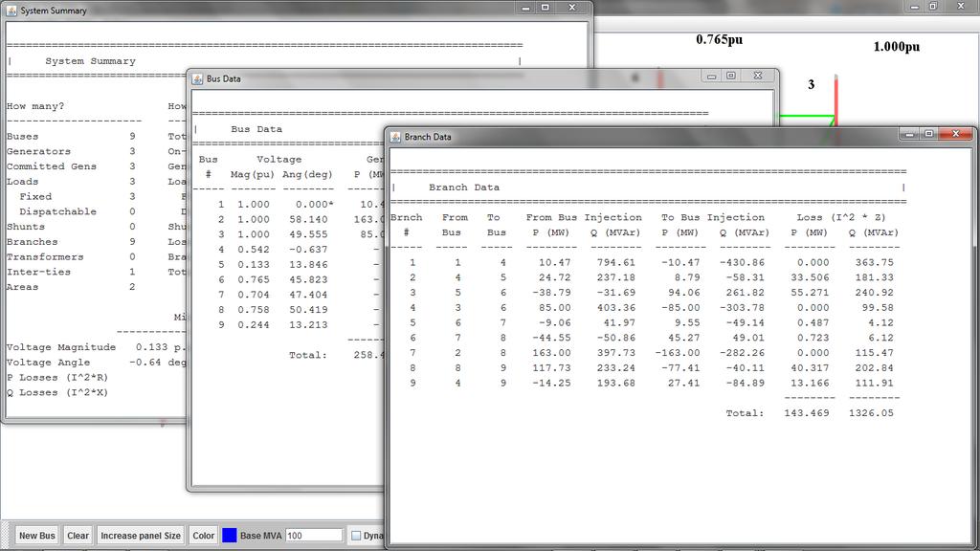Click 'Committed Gens' row in System Summary
Image resolution: width=980 pixels, height=551 pixels.
click(x=71, y=166)
